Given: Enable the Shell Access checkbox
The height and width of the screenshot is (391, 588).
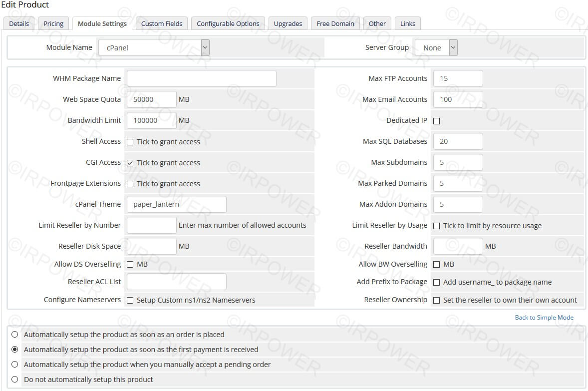Looking at the screenshot, I should pyautogui.click(x=130, y=142).
